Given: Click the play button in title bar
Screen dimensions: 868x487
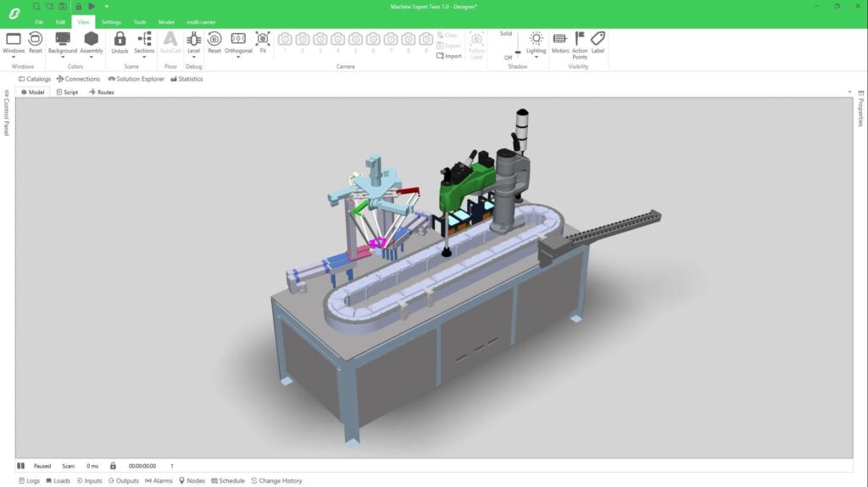Looking at the screenshot, I should (x=92, y=6).
